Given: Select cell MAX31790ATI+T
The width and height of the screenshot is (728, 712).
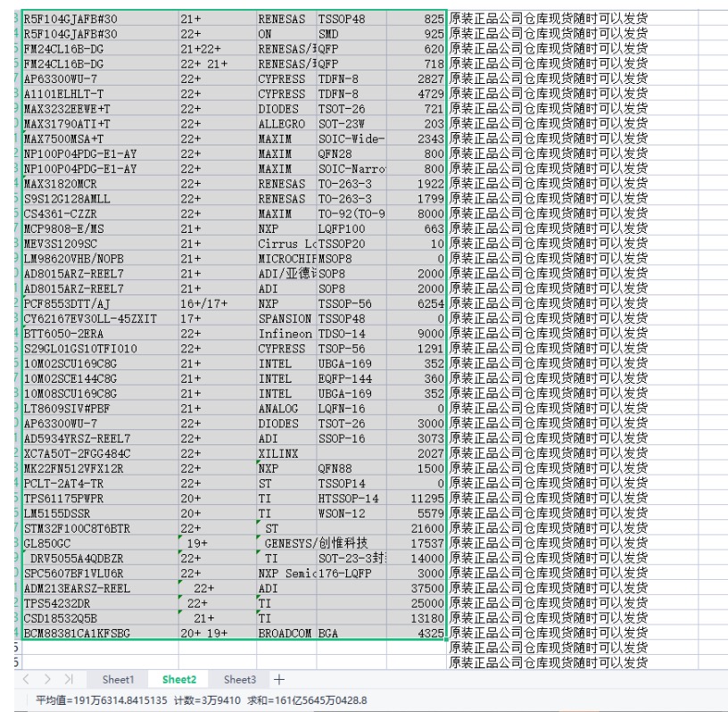Looking at the screenshot, I should pyautogui.click(x=100, y=124).
